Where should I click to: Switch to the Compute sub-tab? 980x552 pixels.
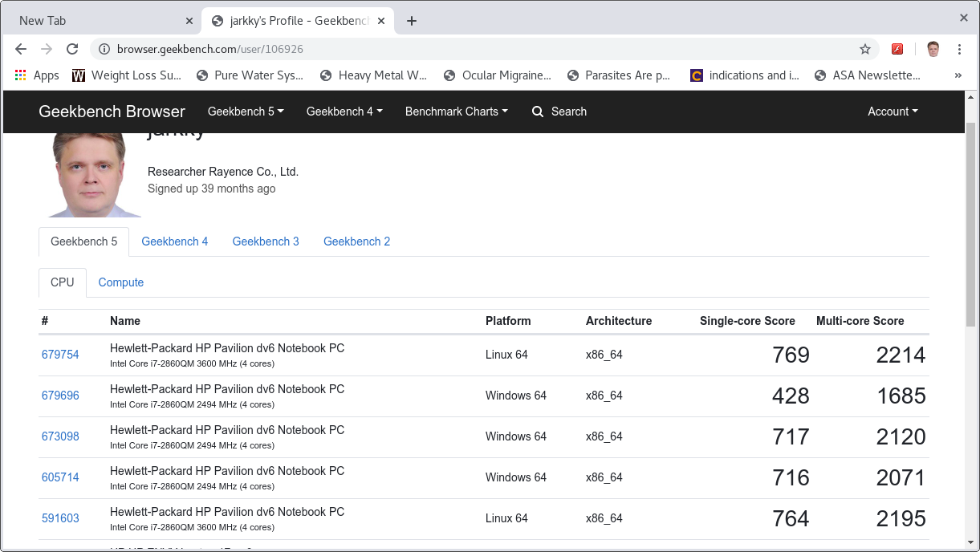[x=121, y=282]
